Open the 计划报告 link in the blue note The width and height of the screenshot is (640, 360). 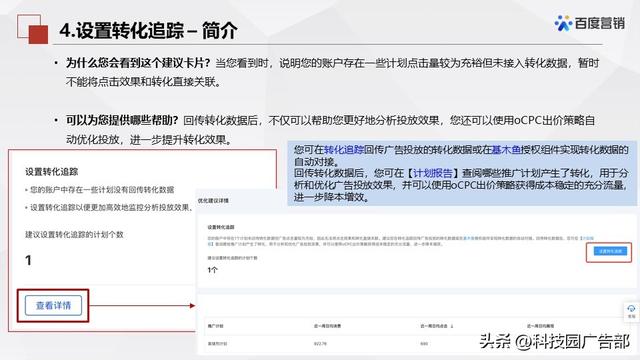point(433,173)
